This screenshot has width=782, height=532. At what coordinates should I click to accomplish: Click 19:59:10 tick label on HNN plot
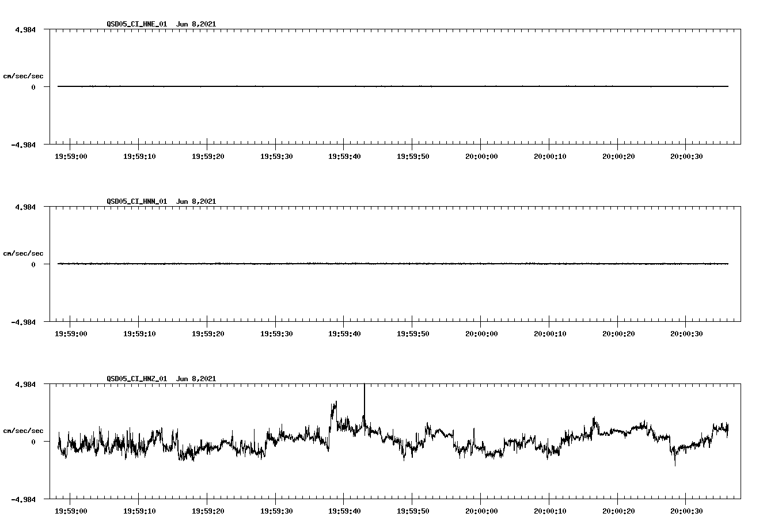(x=139, y=334)
